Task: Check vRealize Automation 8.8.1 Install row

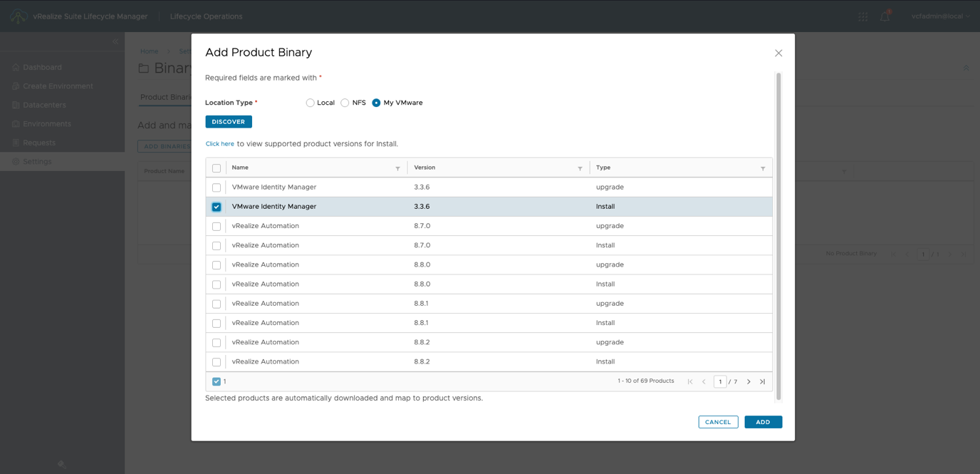Action: pyautogui.click(x=217, y=323)
